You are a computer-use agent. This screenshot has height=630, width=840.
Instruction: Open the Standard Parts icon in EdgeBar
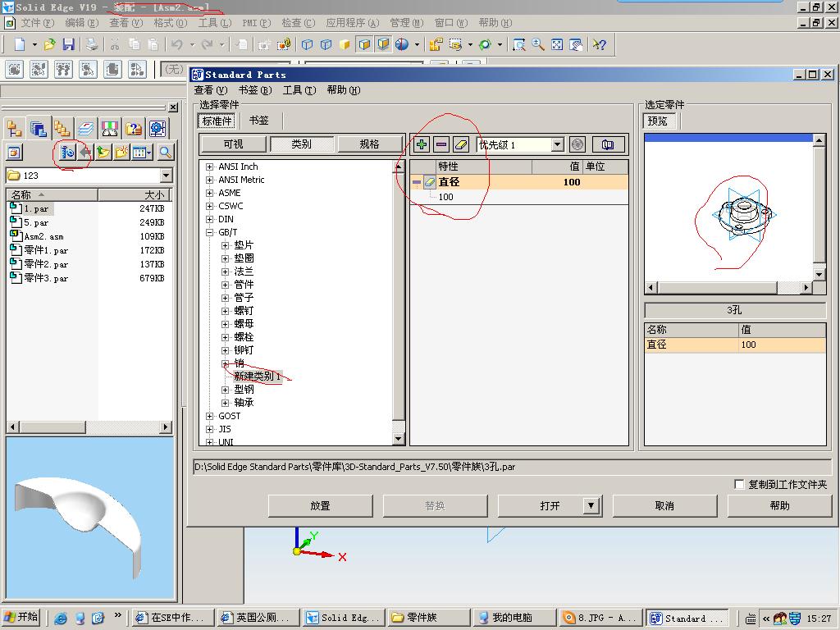(67, 153)
